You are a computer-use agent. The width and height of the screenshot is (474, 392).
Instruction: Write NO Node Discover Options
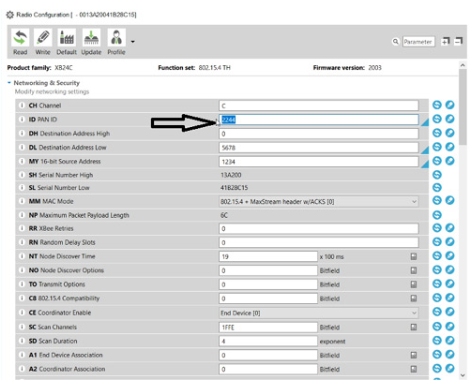click(450, 270)
